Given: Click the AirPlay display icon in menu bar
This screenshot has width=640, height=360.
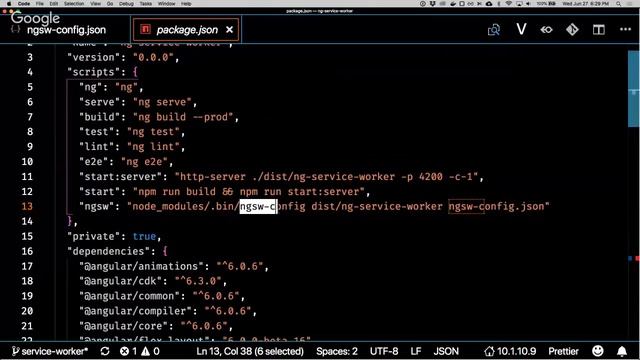Looking at the screenshot, I should (x=519, y=4).
